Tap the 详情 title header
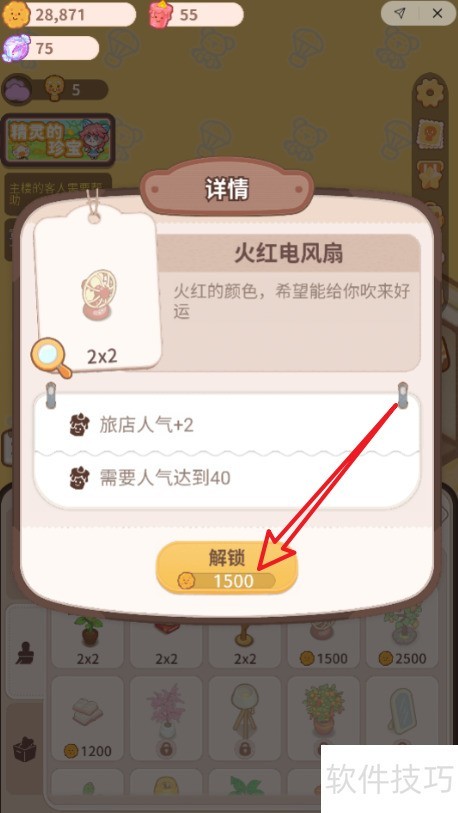The width and height of the screenshot is (458, 813). [x=227, y=189]
